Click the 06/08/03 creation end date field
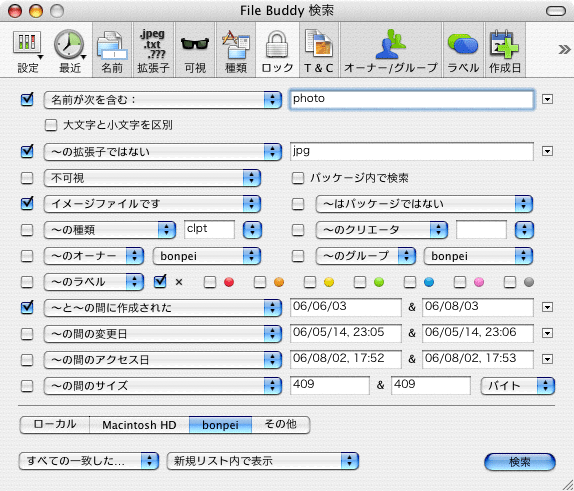The image size is (574, 491). click(478, 307)
